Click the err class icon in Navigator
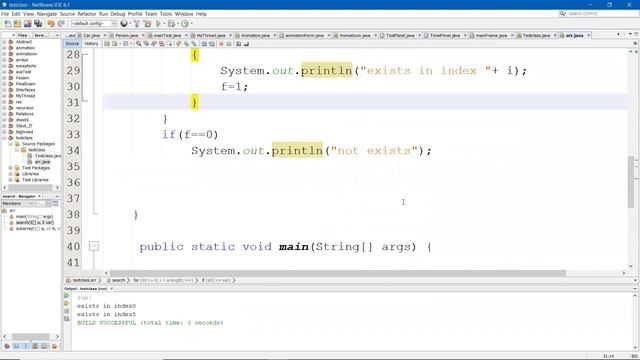The height and width of the screenshot is (360, 640). (x=4, y=211)
